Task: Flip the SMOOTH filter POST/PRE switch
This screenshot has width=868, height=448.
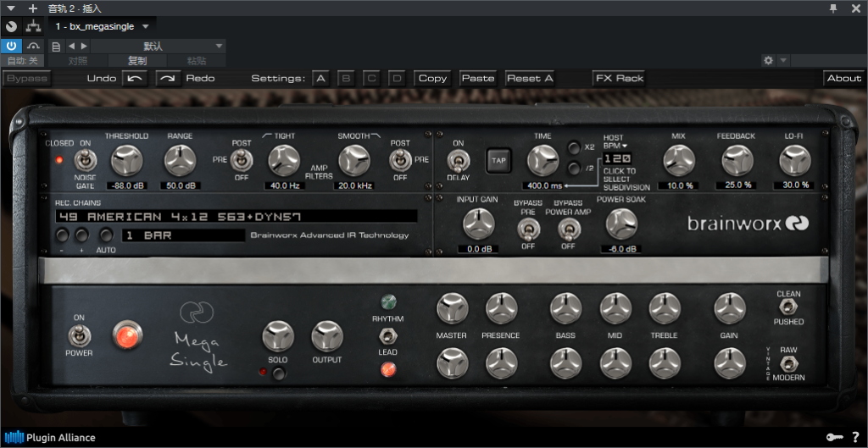Action: coord(400,161)
